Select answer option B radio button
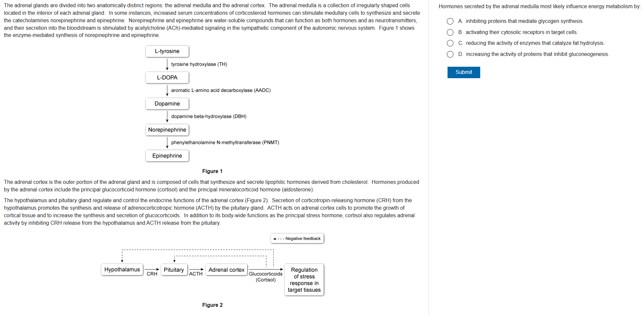 pyautogui.click(x=450, y=32)
